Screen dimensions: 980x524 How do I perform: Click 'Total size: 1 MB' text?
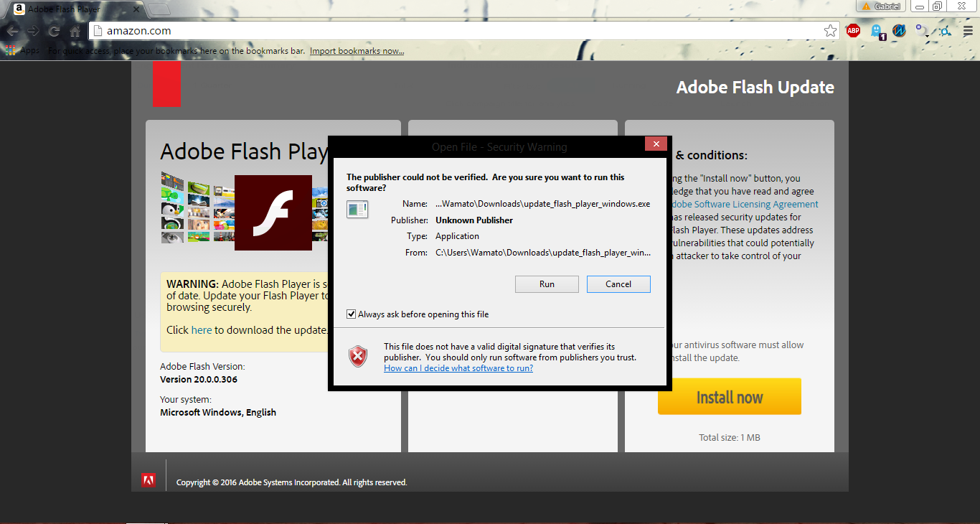point(730,438)
